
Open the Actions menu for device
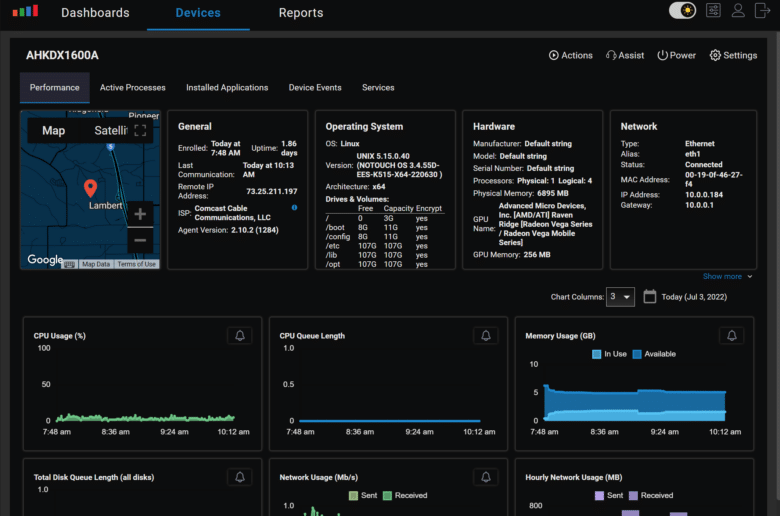(x=571, y=55)
